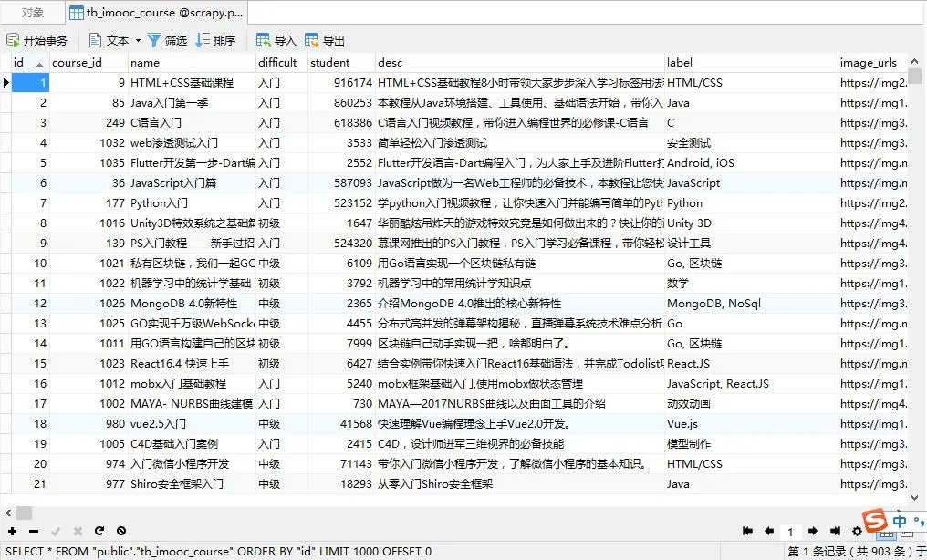Switch to the 对象 objects tab

pyautogui.click(x=33, y=13)
